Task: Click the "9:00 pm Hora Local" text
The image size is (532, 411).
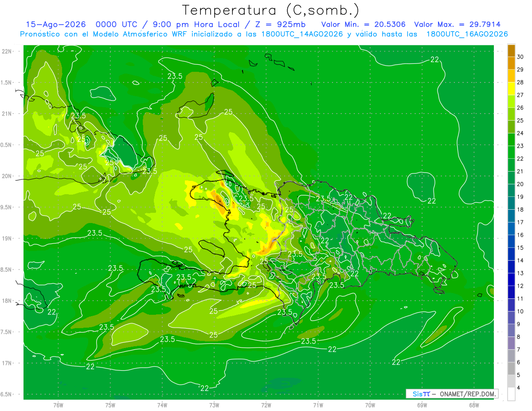Action: click(196, 24)
